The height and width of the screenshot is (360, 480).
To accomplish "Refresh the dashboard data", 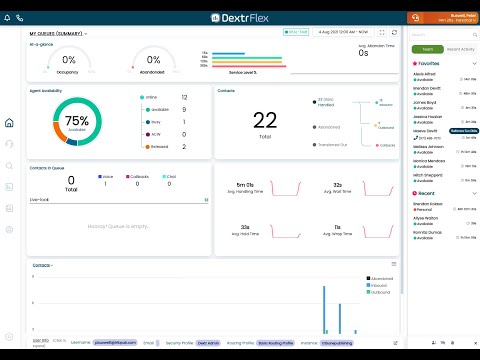I will click(x=394, y=32).
